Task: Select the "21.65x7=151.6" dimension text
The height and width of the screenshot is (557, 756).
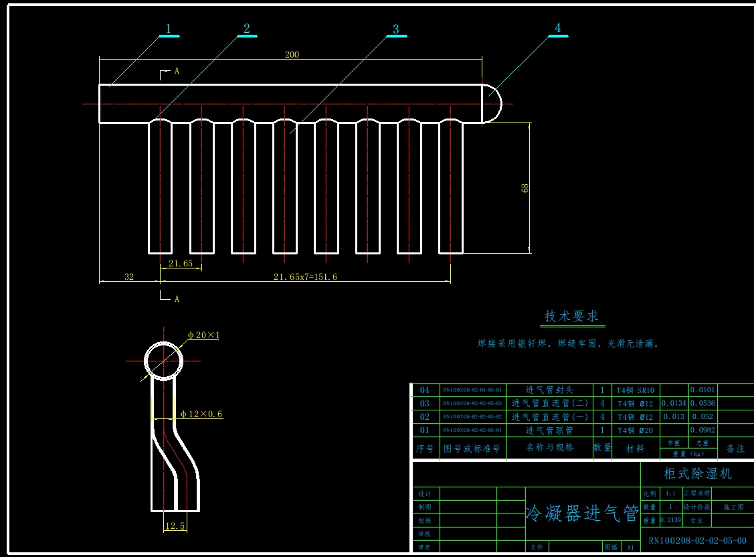Action: [x=305, y=276]
